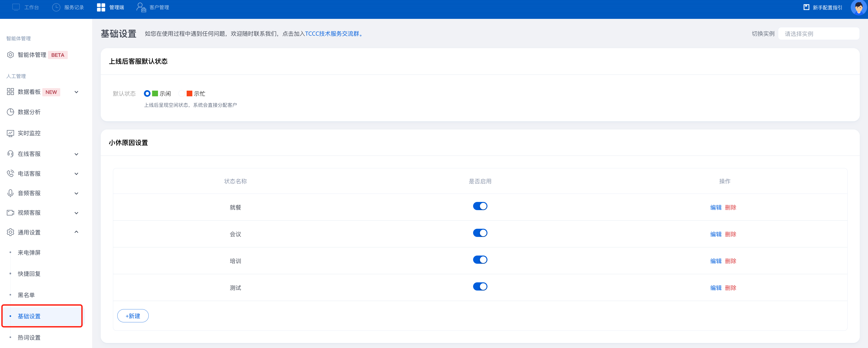Expand the 音频客服 chevron
Screen dimensions: 868x348
76,193
